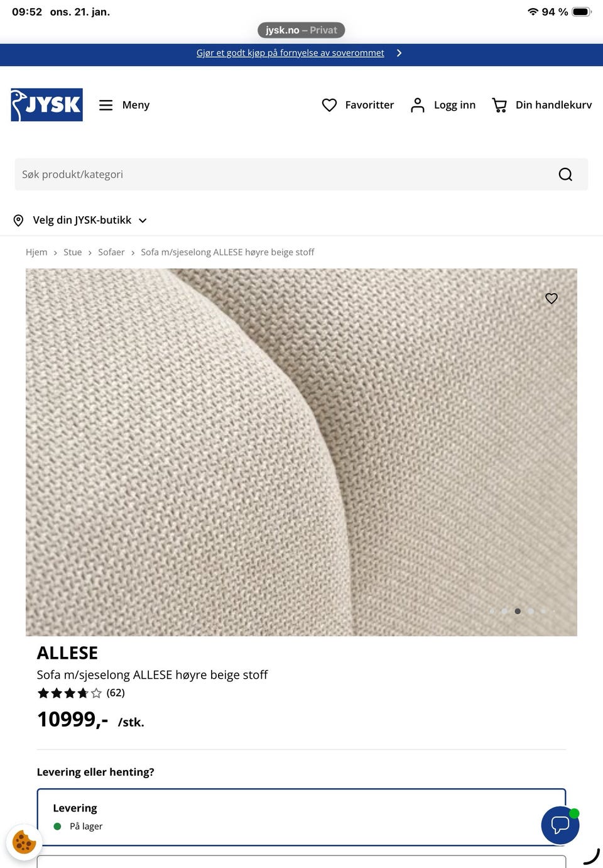Screen dimensions: 603x868
Task: Click the Logg inn person icon
Action: coord(418,105)
